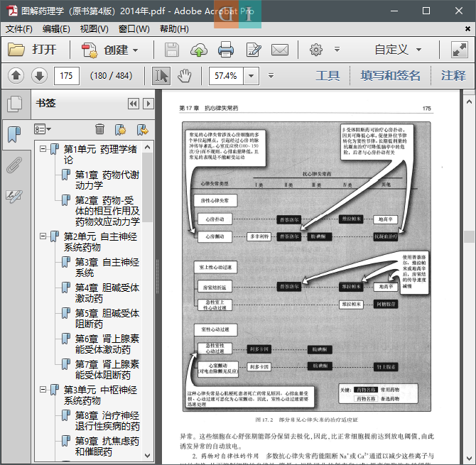Show the signatures panel icon
Screen dimensions: 476x465
click(14, 196)
